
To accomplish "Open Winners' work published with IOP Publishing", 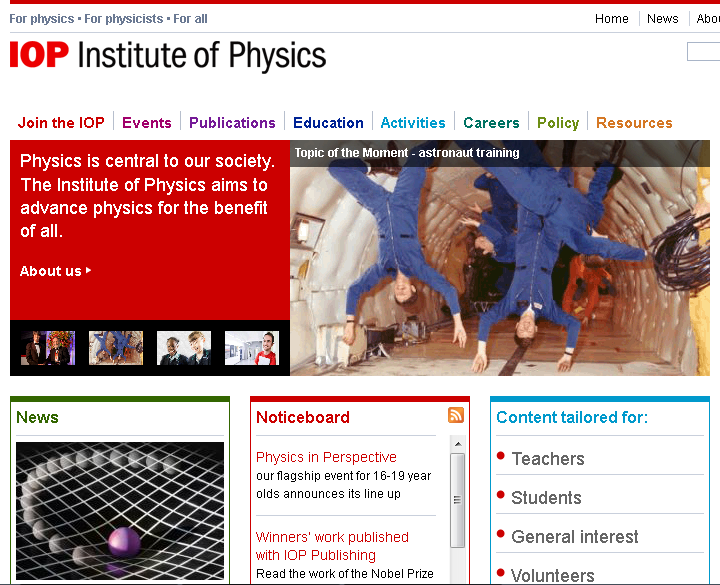I will click(x=332, y=546).
